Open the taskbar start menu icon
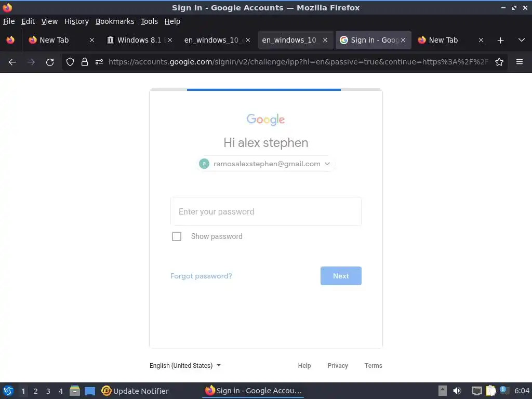Viewport: 532px width, 399px height. click(8, 391)
